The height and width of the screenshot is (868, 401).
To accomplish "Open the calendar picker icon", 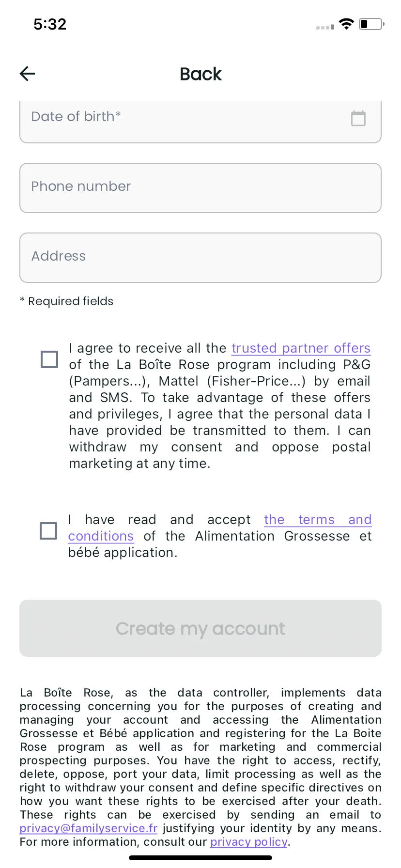I will [x=358, y=118].
